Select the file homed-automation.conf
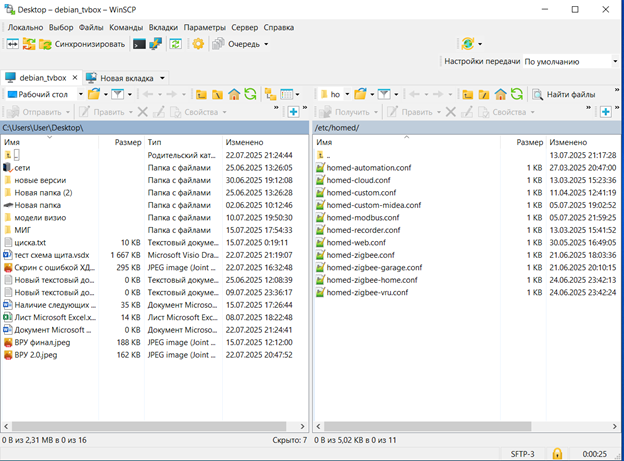The image size is (624, 461). 369,168
